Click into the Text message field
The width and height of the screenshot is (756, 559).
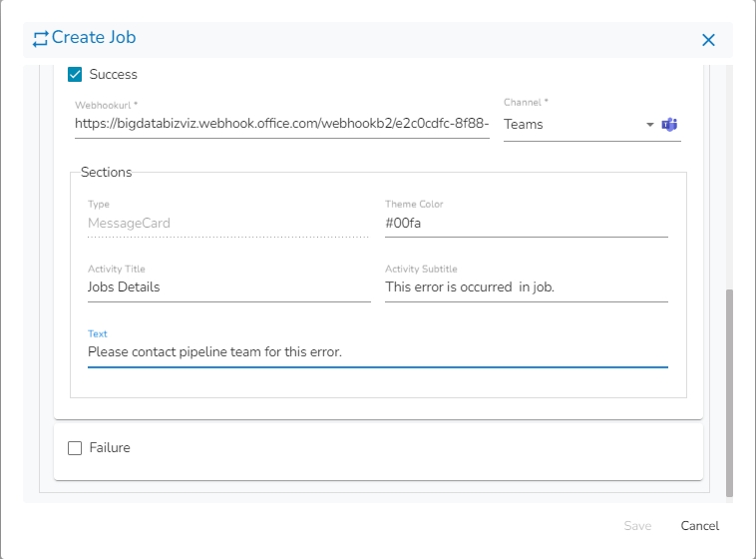pyautogui.click(x=377, y=352)
